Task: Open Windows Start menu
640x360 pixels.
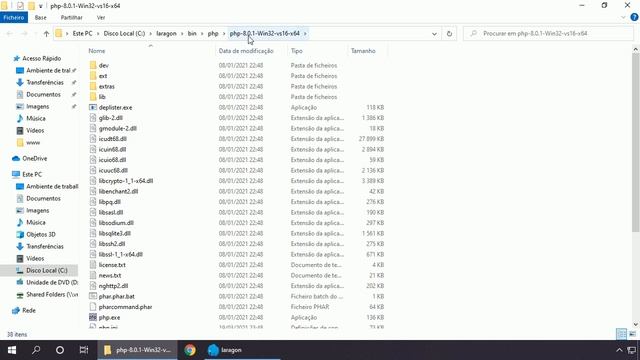Action: coord(12,350)
